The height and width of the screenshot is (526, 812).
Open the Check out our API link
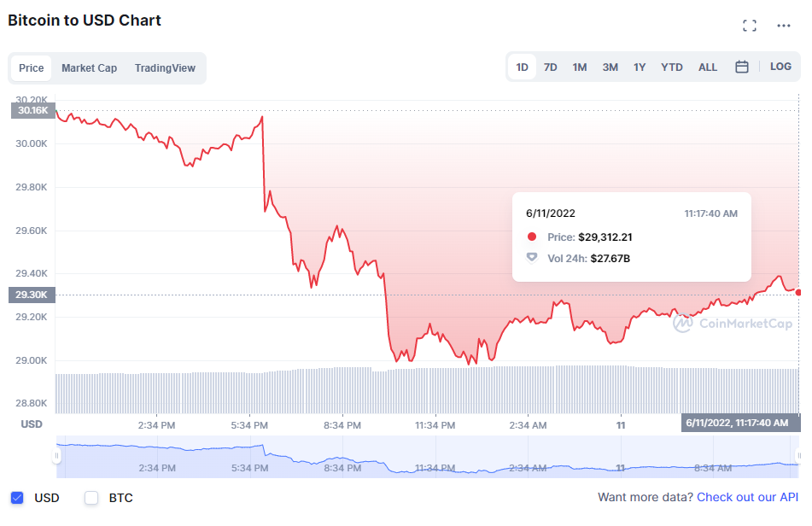(747, 497)
